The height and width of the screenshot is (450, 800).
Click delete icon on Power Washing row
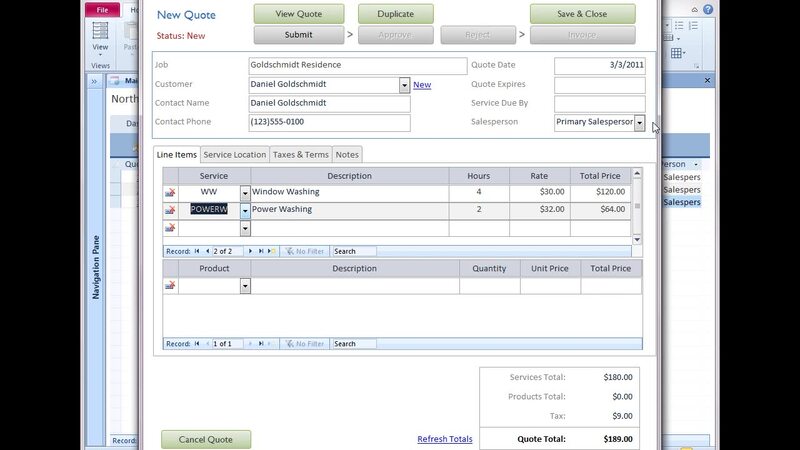pos(170,210)
